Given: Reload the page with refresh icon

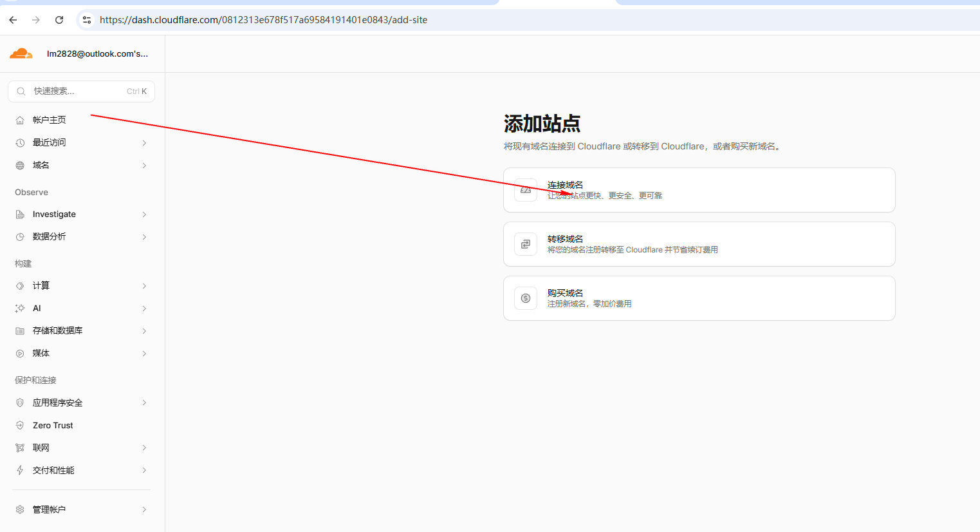Looking at the screenshot, I should click(59, 20).
